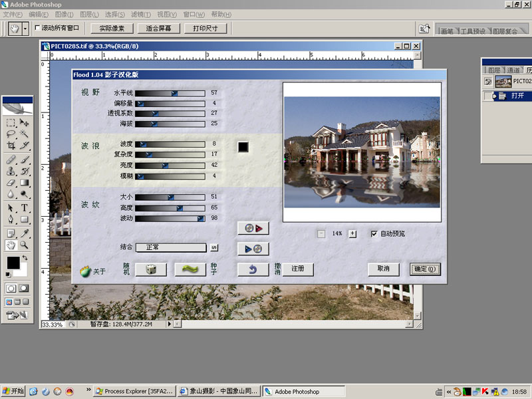Click the Print Size button
The height and width of the screenshot is (399, 532).
(x=205, y=29)
